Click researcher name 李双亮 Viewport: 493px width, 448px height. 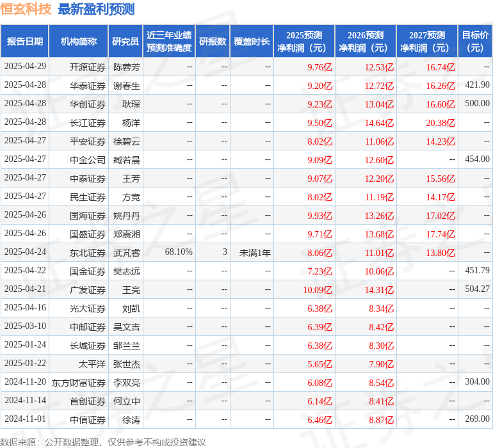pos(127,383)
